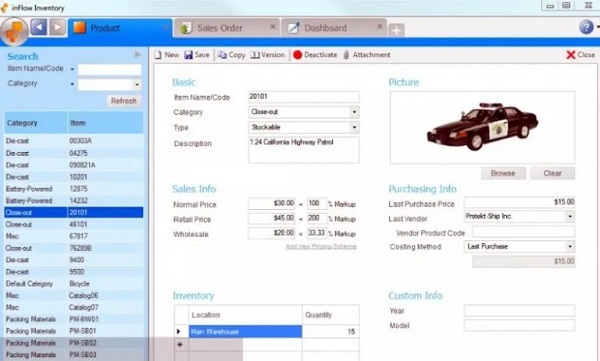Edit the Retail Price $45.00 field
The height and width of the screenshot is (361, 600).
272,218
